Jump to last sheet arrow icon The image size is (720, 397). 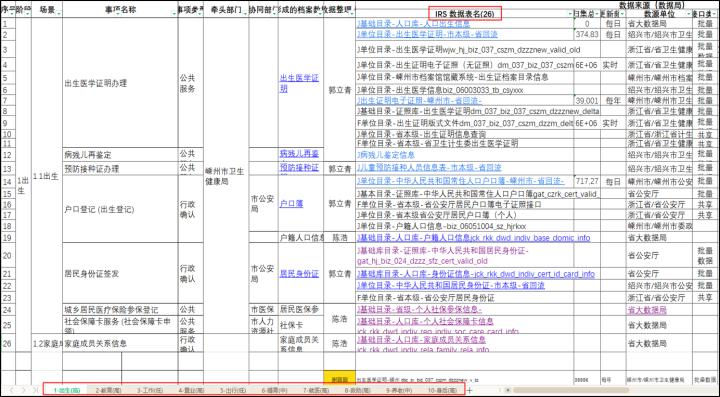35,390
